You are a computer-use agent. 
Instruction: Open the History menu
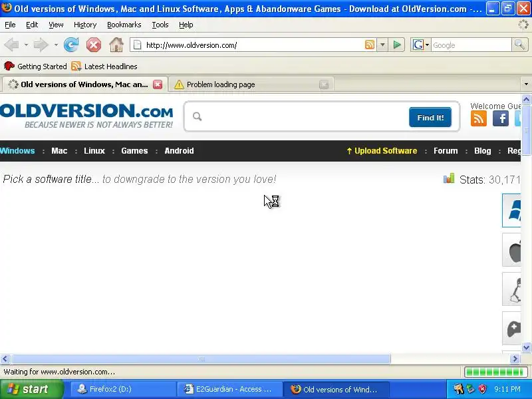coord(85,25)
